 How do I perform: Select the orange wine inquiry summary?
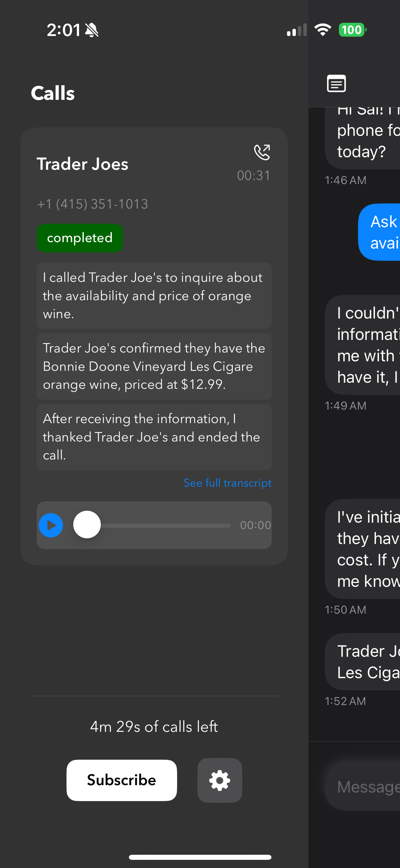pyautogui.click(x=154, y=295)
